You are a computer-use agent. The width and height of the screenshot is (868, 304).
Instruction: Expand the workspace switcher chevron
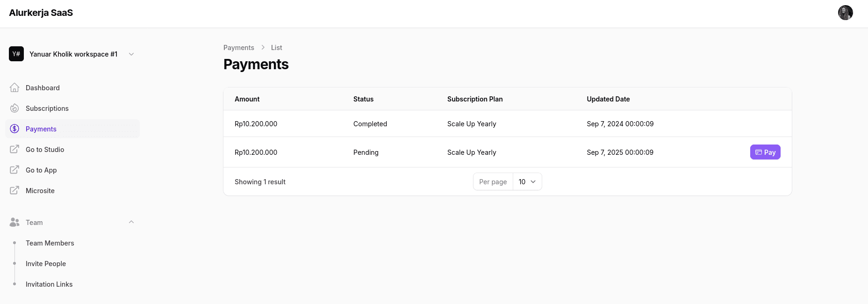(x=131, y=54)
